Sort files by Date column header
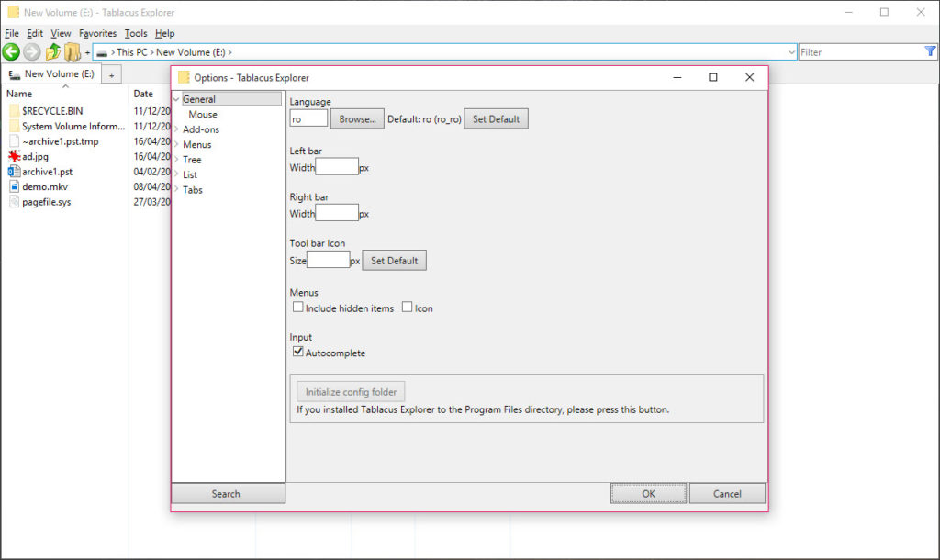Viewport: 940px width, 560px height. coord(143,94)
